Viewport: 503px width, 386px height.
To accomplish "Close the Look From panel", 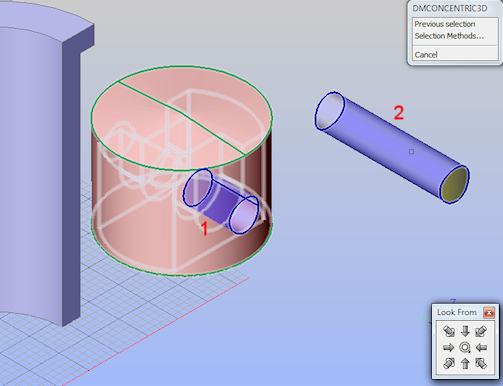I will (x=489, y=313).
